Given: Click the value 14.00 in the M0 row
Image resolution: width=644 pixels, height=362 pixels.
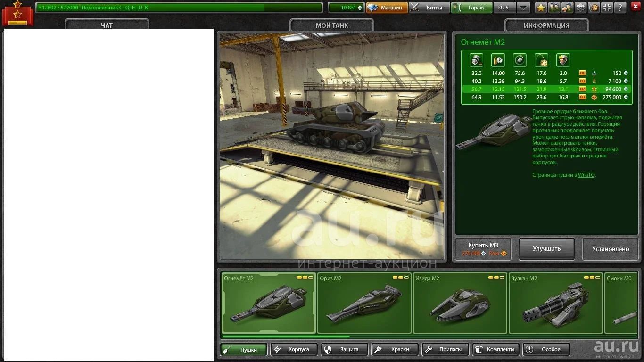Looking at the screenshot, I should point(498,73).
